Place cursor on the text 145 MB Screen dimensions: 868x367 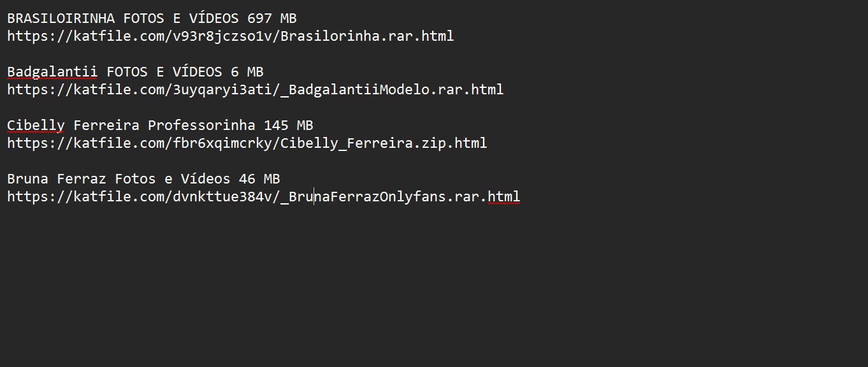[289, 126]
